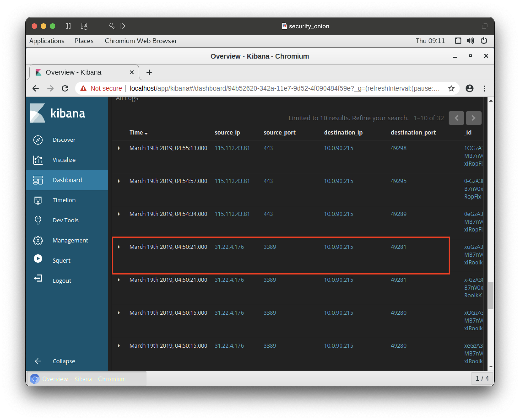520x420 pixels.
Task: Click the destination_ip column header
Action: (x=343, y=133)
